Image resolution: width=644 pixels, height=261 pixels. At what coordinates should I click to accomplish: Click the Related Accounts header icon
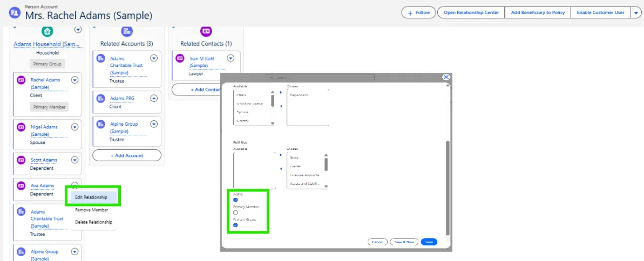coord(127,31)
